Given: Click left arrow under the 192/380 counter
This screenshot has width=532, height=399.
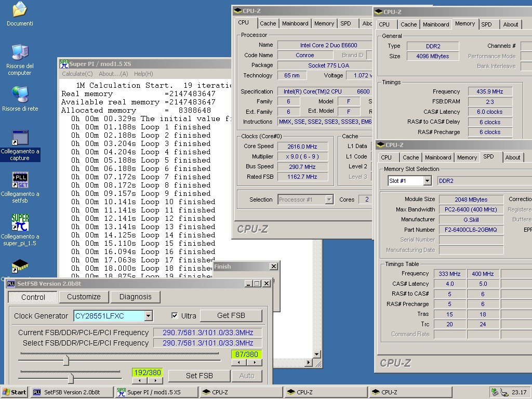Looking at the screenshot, I should [139, 380].
